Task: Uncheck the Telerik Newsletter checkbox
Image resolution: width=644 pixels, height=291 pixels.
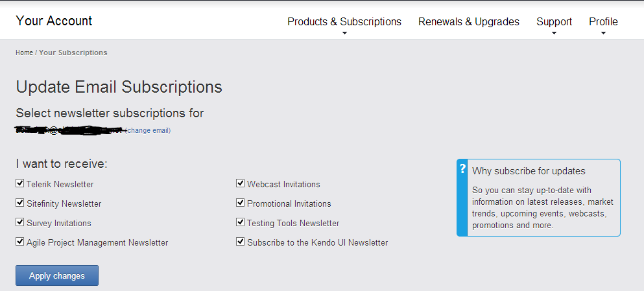Action: (20, 183)
